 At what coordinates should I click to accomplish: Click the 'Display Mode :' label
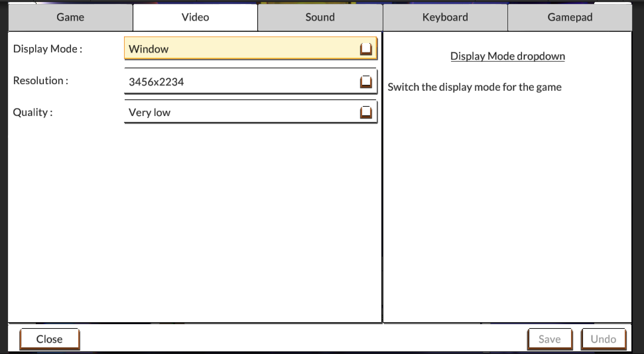point(48,49)
